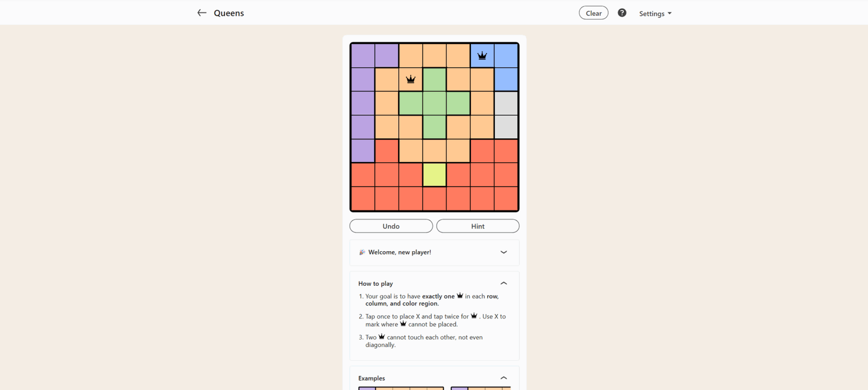Clear the board with the Clear button
The image size is (868, 390).
[593, 13]
